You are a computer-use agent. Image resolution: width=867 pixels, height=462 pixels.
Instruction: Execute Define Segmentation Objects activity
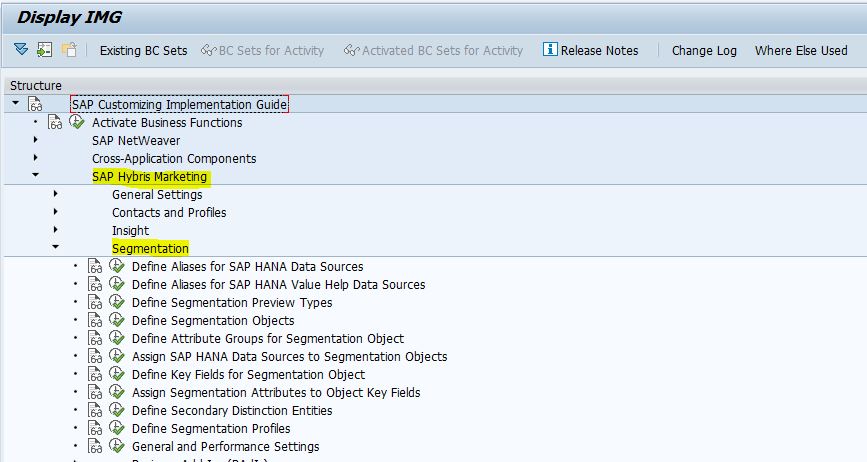117,320
